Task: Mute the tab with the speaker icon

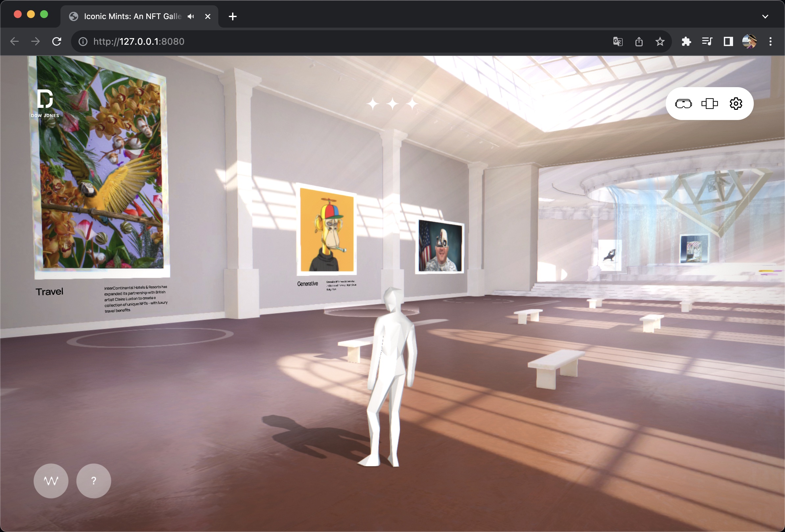Action: (191, 16)
